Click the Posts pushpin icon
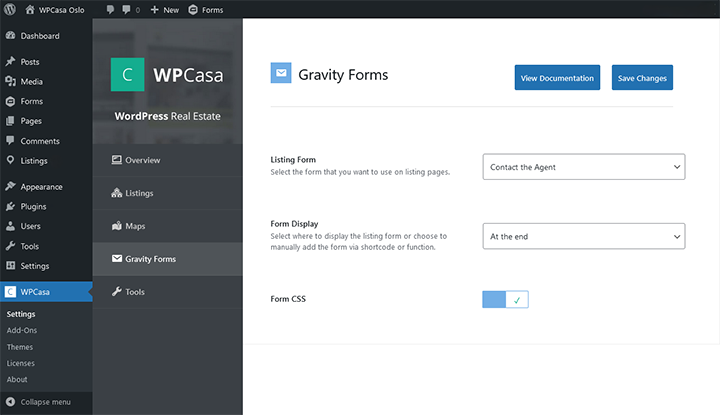The width and height of the screenshot is (720, 415). point(10,62)
